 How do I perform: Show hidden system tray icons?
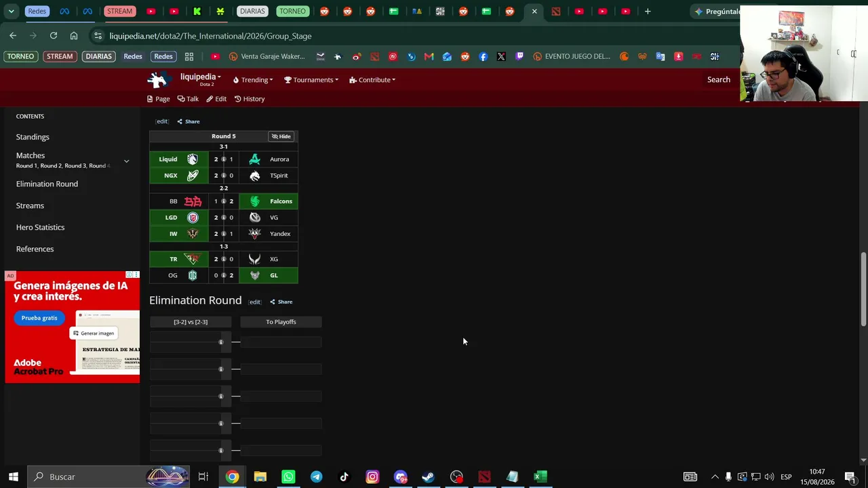pyautogui.click(x=714, y=476)
